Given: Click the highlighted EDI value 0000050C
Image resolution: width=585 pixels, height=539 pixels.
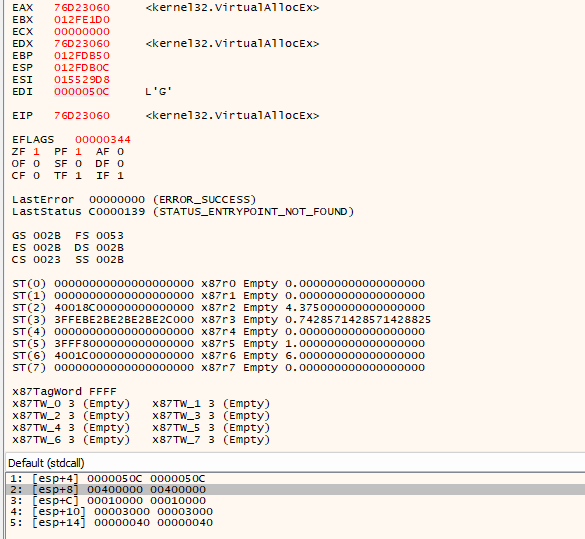Looking at the screenshot, I should point(82,91).
